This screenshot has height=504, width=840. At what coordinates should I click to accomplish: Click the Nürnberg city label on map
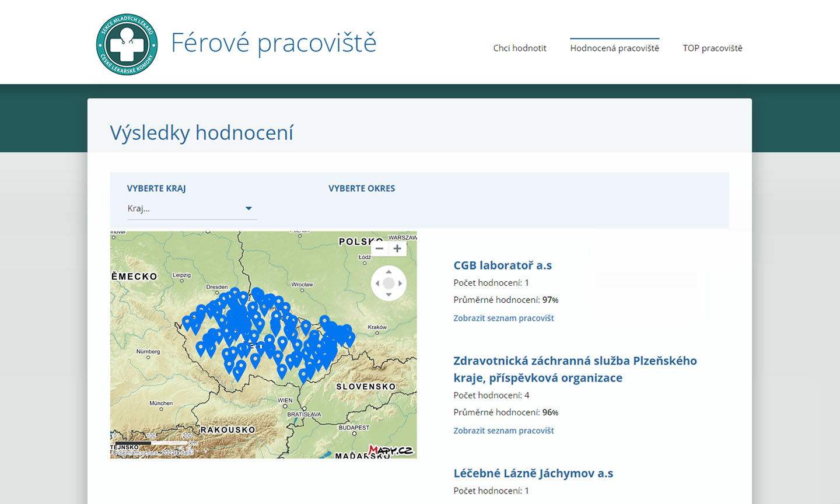(x=148, y=352)
